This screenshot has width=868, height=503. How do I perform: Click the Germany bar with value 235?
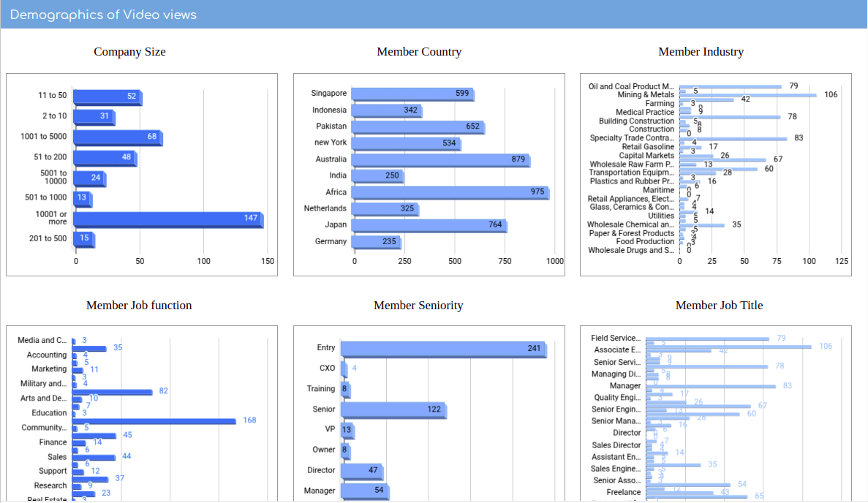(x=377, y=242)
